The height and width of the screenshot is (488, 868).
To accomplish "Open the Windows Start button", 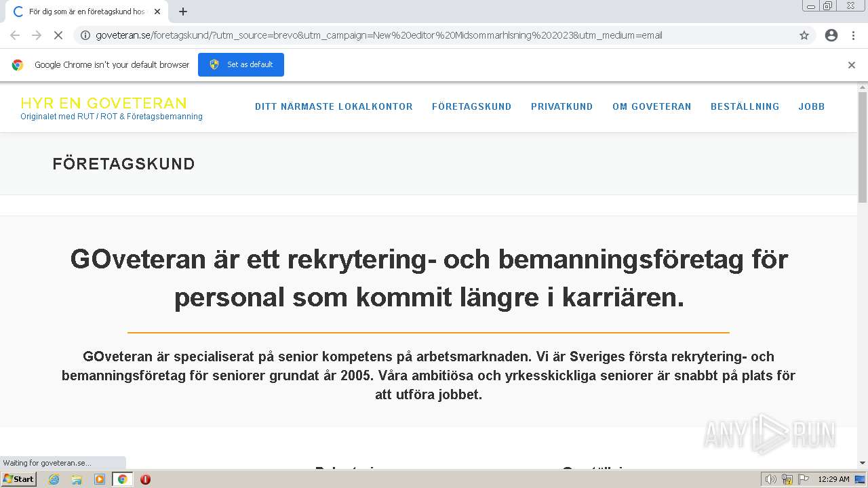I will (x=18, y=479).
